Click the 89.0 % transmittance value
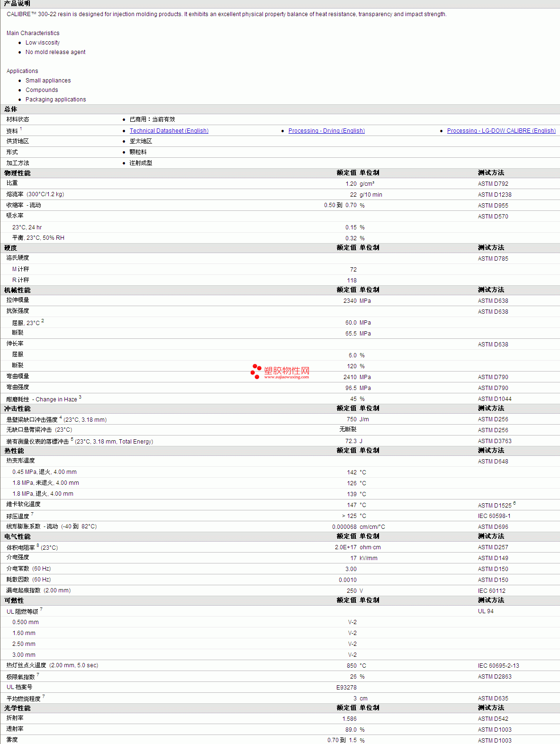Image resolution: width=560 pixels, height=744 pixels. tap(355, 730)
